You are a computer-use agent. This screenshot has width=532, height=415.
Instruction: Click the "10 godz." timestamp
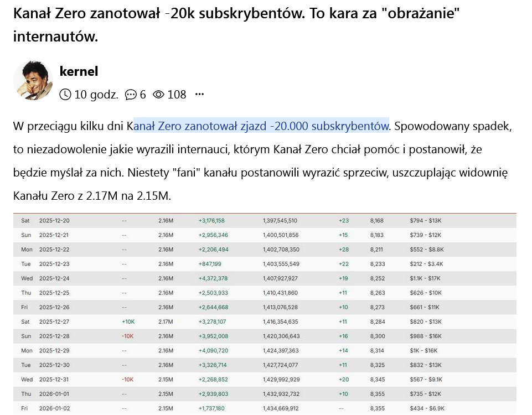pyautogui.click(x=96, y=95)
